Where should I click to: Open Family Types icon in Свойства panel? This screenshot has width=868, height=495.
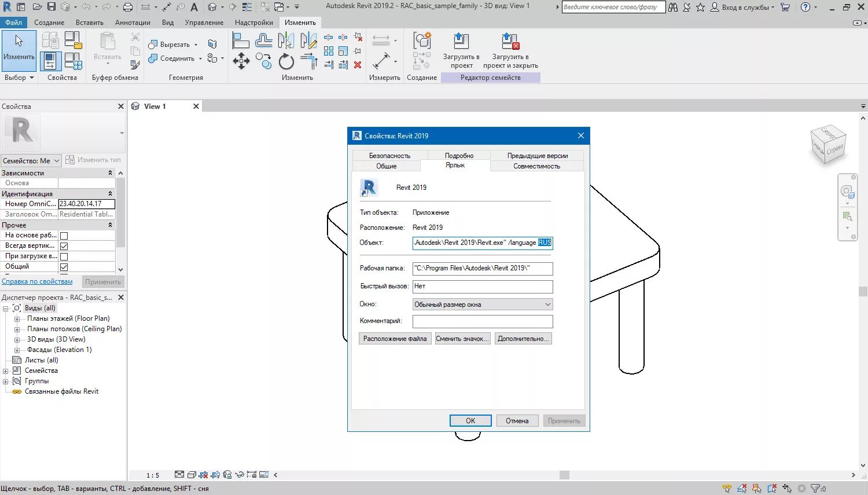(73, 61)
